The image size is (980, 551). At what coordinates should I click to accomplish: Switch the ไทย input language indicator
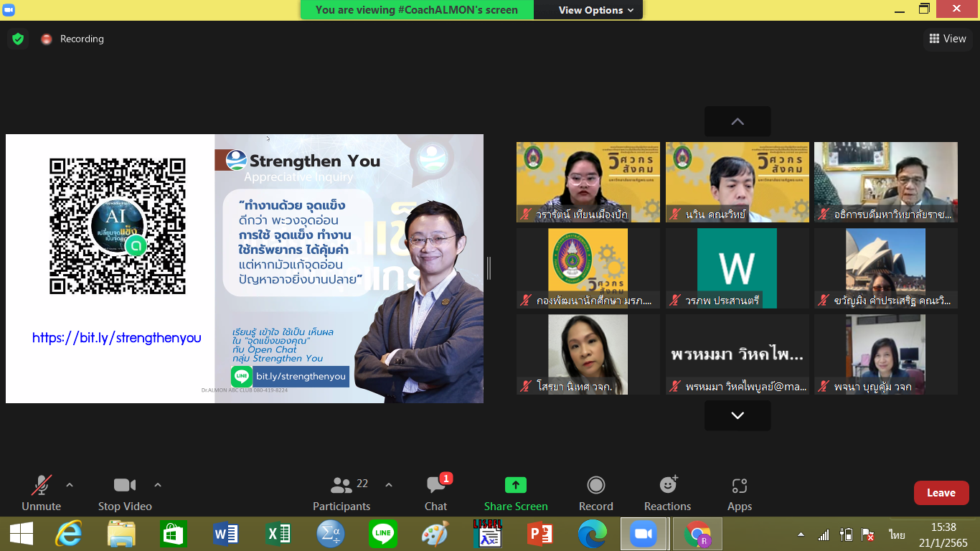click(x=897, y=534)
